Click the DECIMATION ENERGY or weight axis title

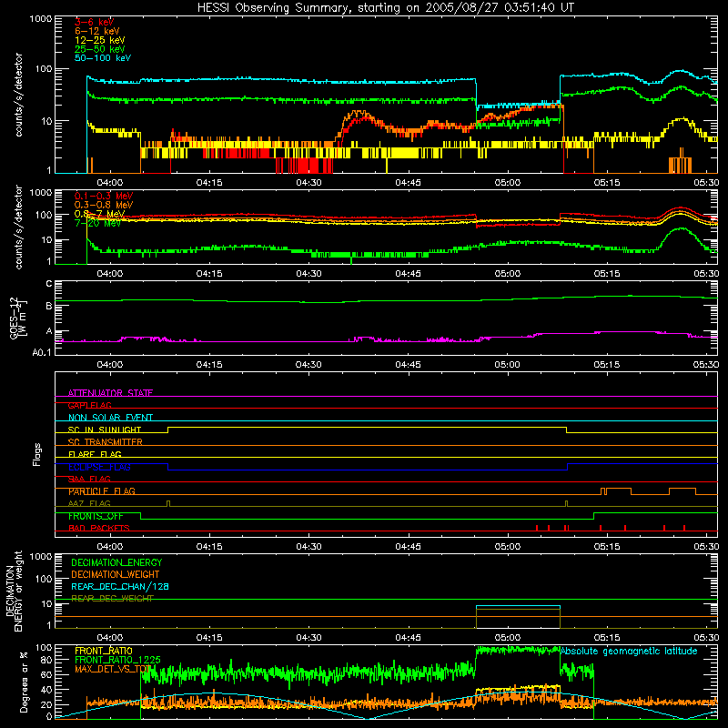click(x=14, y=591)
